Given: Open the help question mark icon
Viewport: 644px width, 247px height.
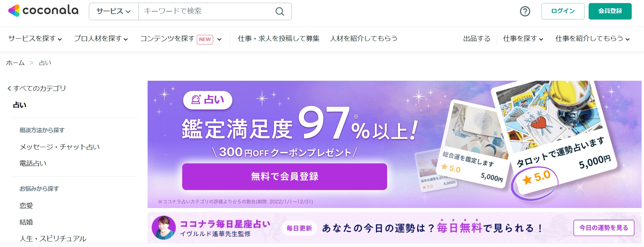Looking at the screenshot, I should pyautogui.click(x=525, y=11).
